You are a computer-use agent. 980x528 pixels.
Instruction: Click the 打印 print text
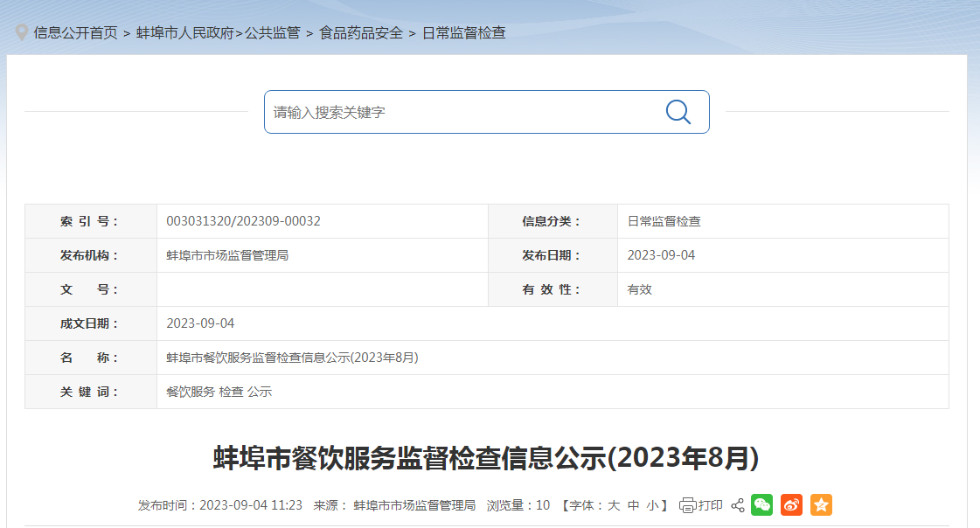tap(711, 505)
